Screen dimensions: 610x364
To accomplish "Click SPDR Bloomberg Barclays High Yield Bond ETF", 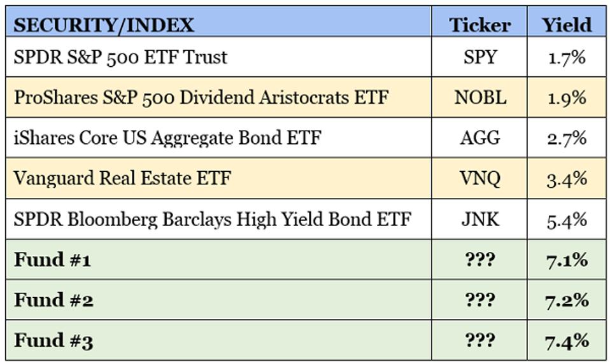I will (x=212, y=220).
